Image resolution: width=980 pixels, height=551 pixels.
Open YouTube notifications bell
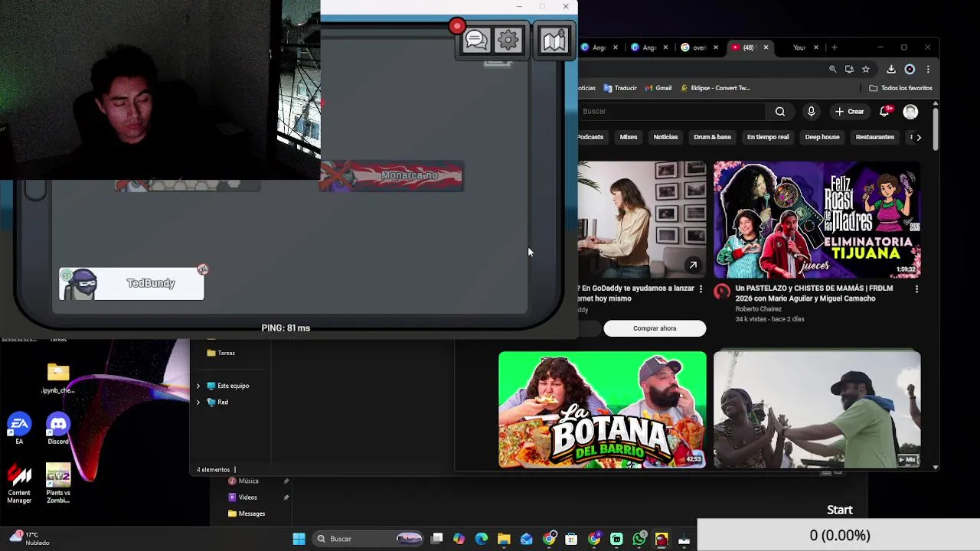(x=885, y=112)
